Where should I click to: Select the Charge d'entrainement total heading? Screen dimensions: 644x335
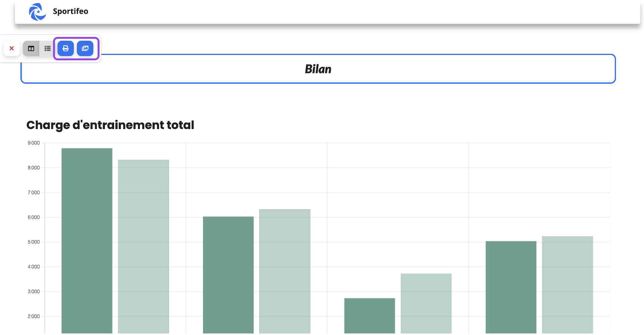tap(110, 125)
